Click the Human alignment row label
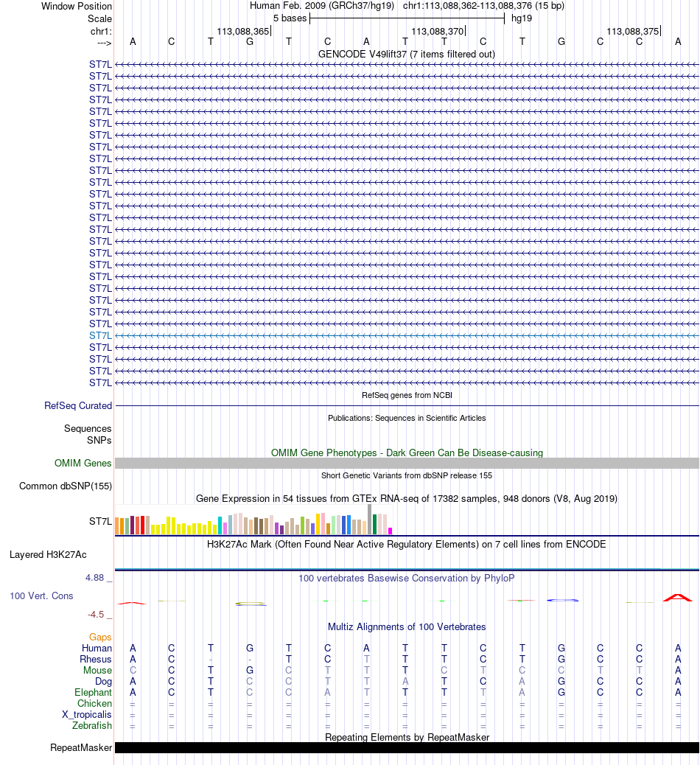 [97, 648]
